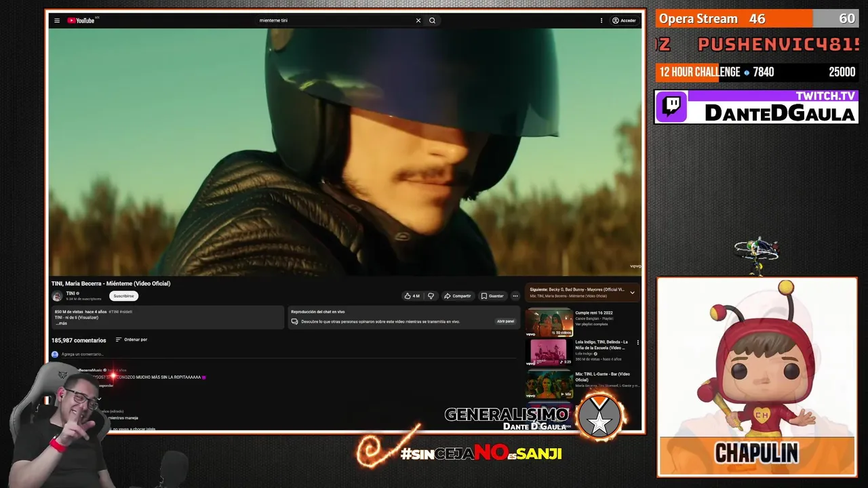Viewport: 868px width, 488px height.
Task: Click the #TINI hashtag in description
Action: click(x=113, y=312)
